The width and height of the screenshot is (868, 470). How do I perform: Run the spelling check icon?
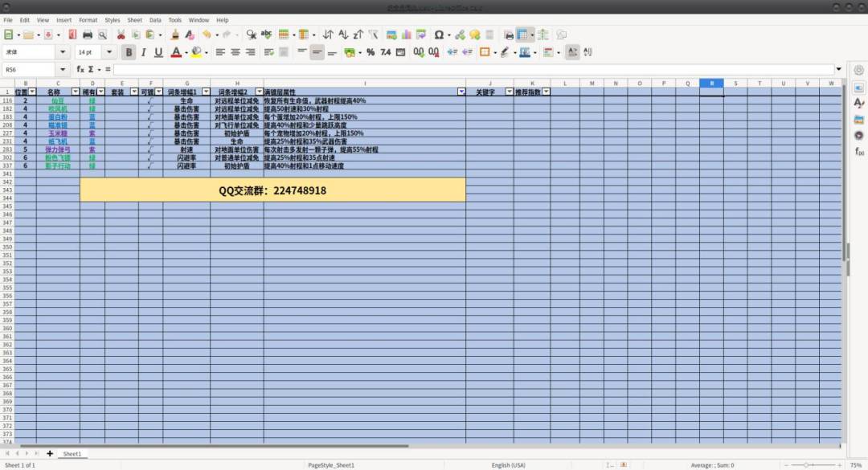266,35
